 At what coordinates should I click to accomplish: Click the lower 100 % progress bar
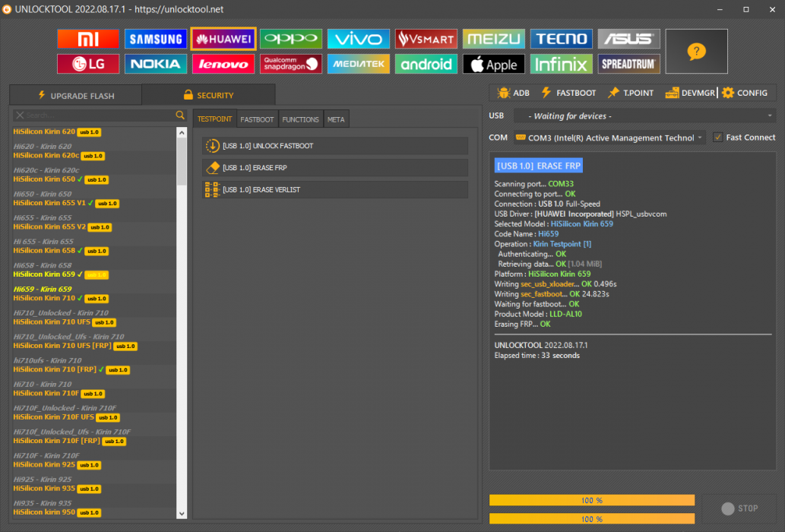click(592, 519)
